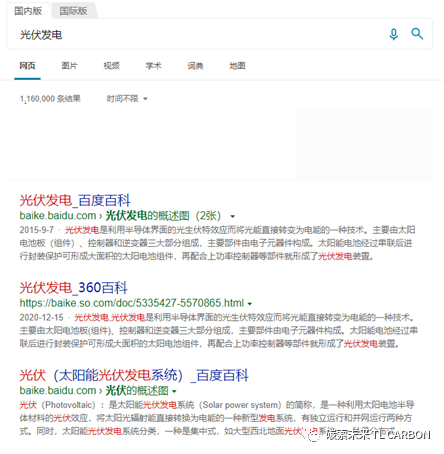
Task: Click the magnifier search button icon
Action: pyautogui.click(x=417, y=34)
